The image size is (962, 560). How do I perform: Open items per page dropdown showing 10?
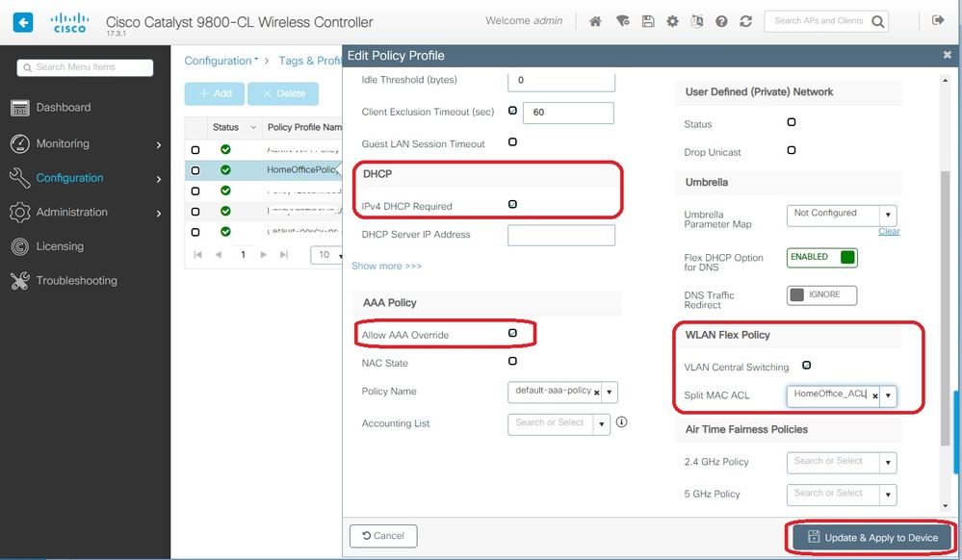pyautogui.click(x=327, y=255)
